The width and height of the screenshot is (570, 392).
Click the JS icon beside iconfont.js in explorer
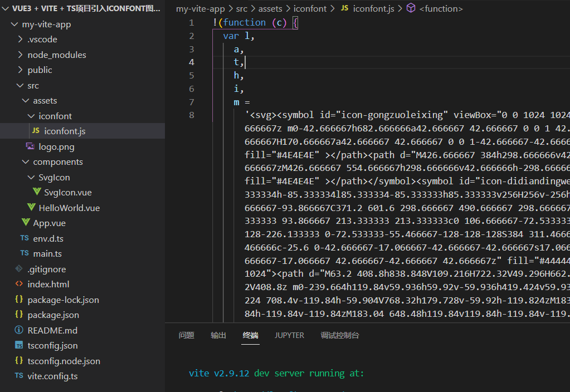pyautogui.click(x=36, y=131)
